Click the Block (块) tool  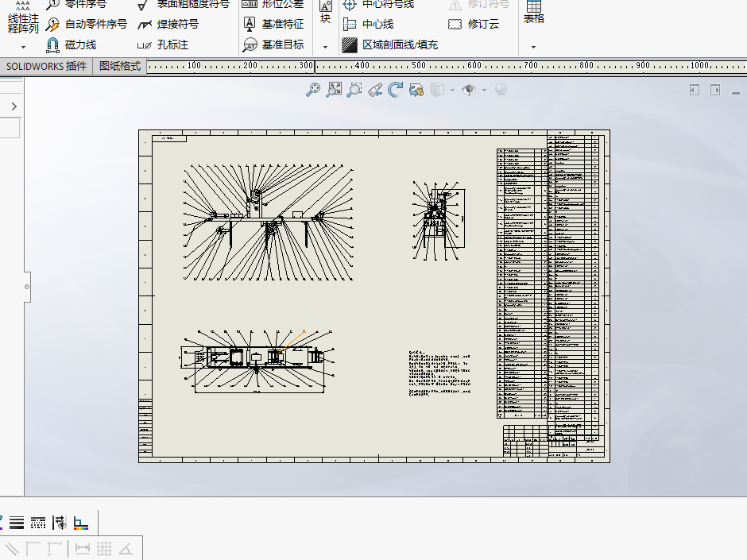coord(325,13)
